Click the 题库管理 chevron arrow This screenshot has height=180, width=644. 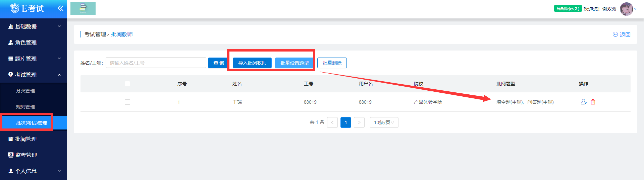click(59, 59)
